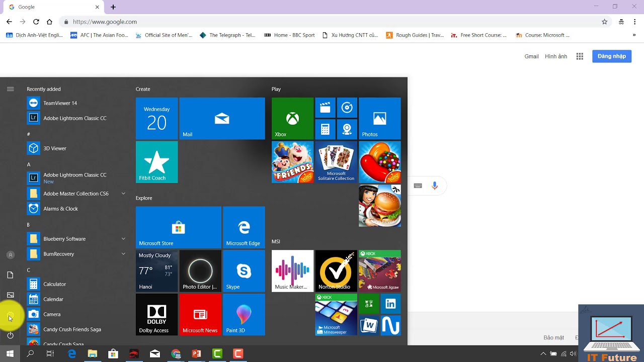Open the Microsoft Jigsaw tile
This screenshot has width=644, height=362.
click(380, 271)
